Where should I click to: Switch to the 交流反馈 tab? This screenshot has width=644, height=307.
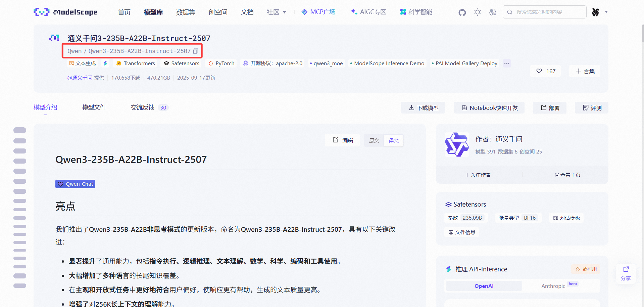(149, 107)
